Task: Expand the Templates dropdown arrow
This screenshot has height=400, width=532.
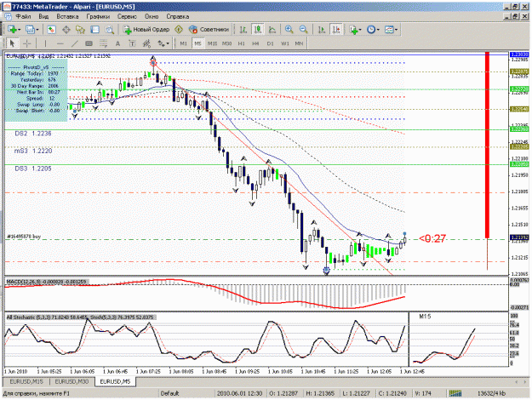Action: (x=396, y=30)
